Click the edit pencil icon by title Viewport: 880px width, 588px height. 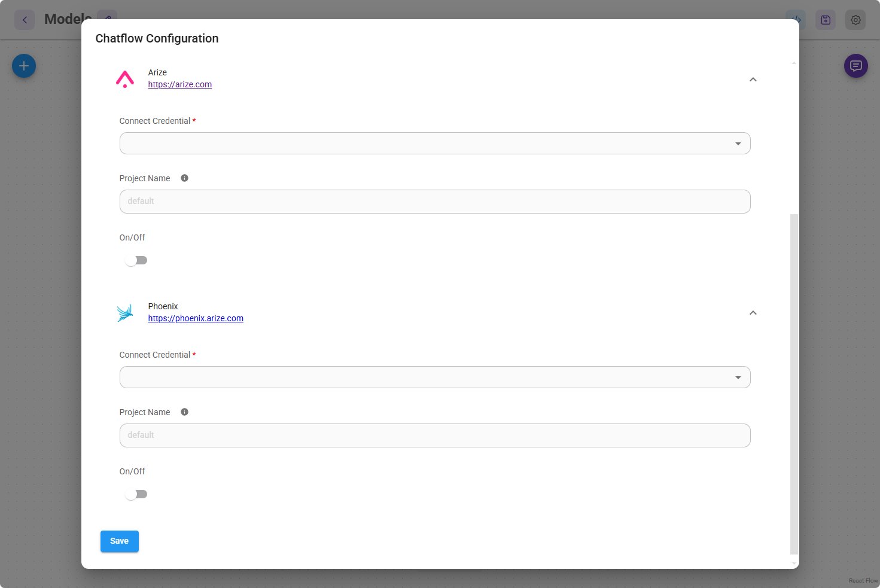[108, 16]
